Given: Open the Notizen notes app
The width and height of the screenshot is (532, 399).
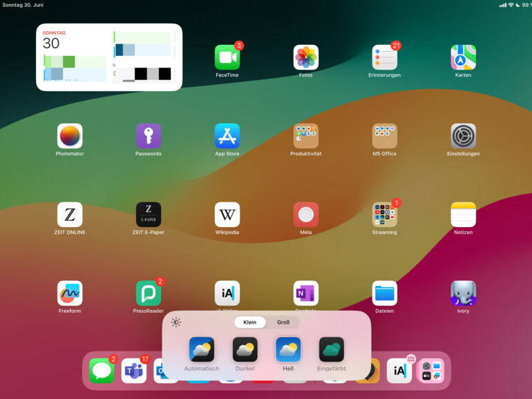Looking at the screenshot, I should (463, 215).
